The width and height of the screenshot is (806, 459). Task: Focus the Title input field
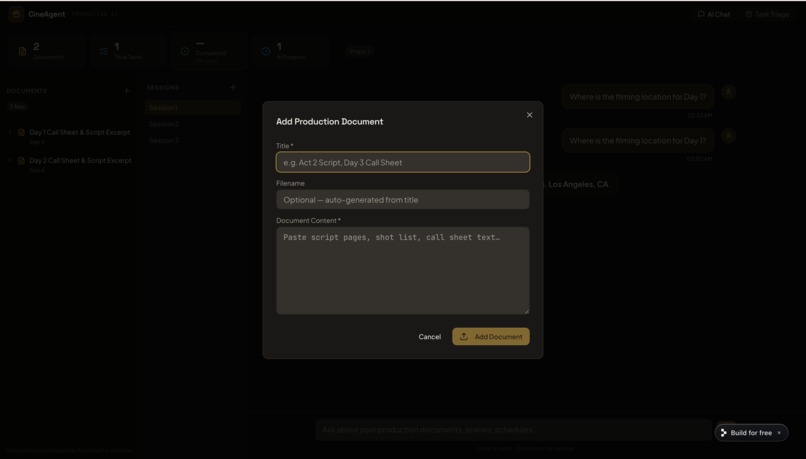(x=402, y=162)
